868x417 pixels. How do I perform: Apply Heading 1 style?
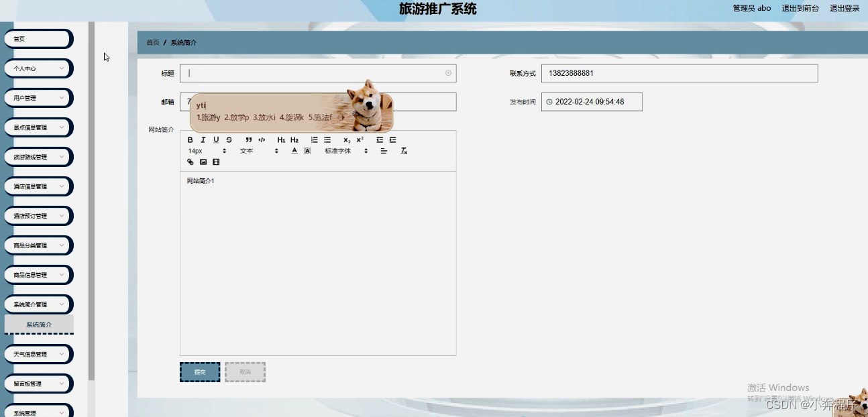pos(281,140)
